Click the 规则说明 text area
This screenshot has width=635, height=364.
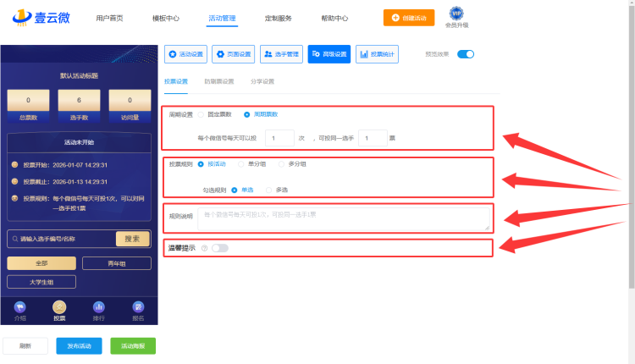pos(343,218)
